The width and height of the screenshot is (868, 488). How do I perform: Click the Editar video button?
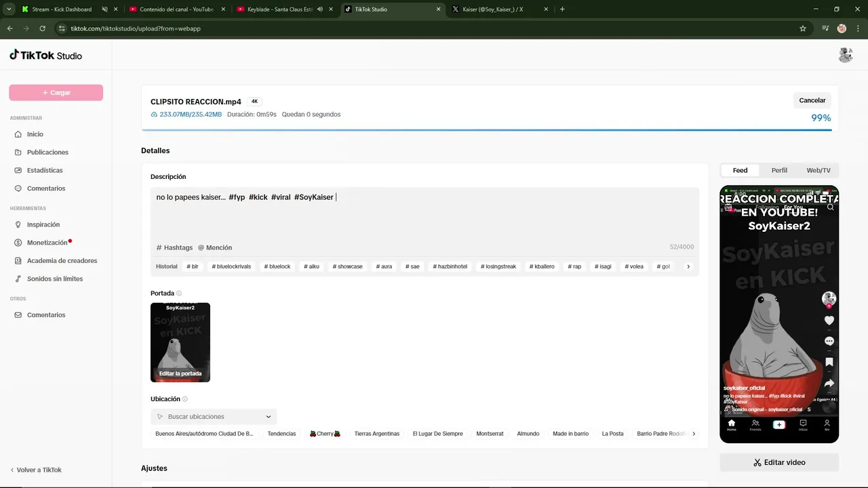(x=779, y=462)
